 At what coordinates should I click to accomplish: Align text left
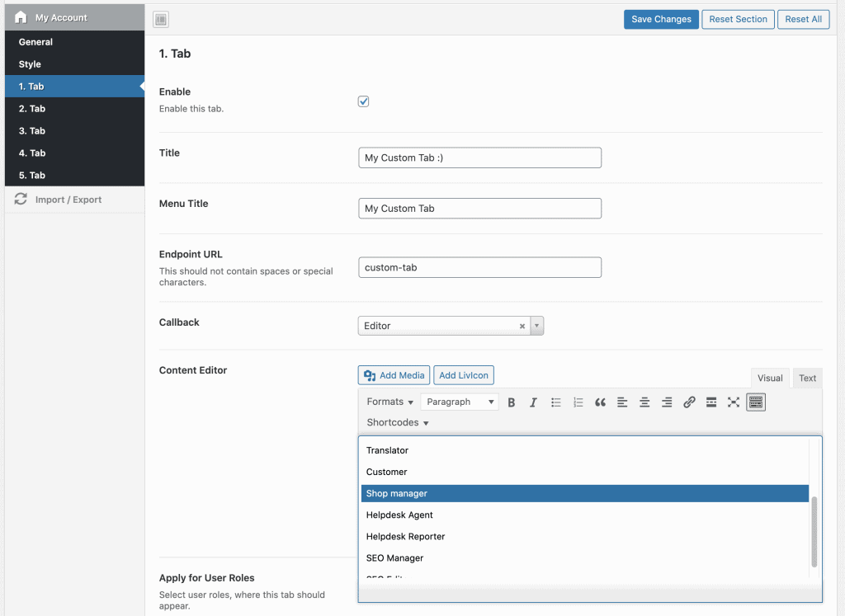point(622,402)
